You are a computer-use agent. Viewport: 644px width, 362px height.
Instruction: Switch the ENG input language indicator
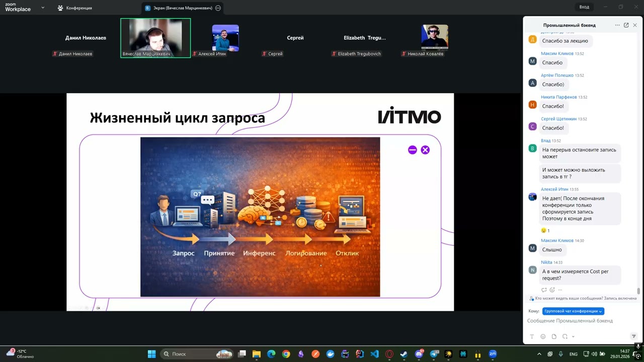click(574, 354)
